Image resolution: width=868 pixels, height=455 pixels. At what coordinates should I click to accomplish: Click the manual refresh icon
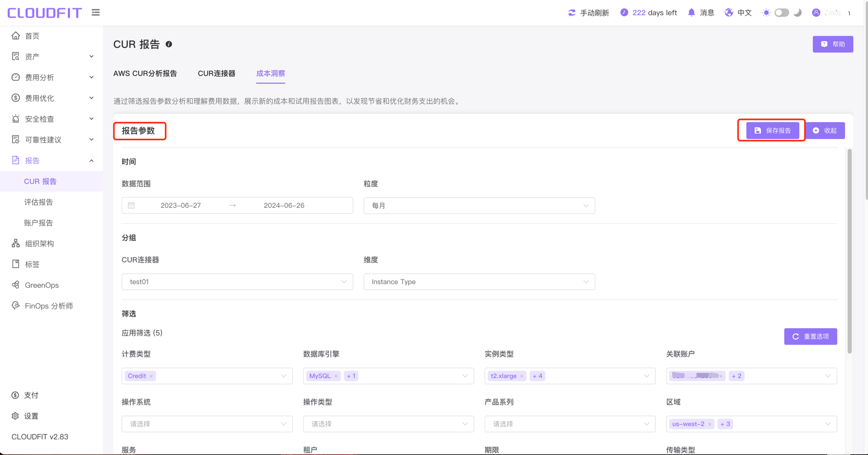pyautogui.click(x=572, y=12)
